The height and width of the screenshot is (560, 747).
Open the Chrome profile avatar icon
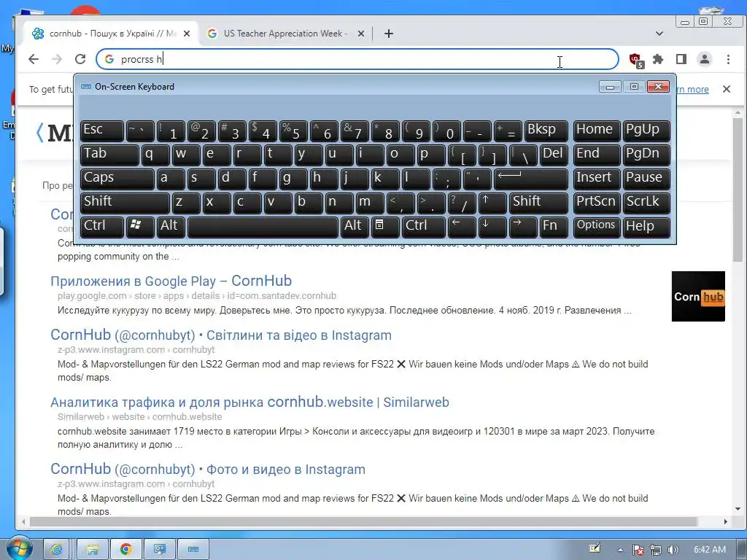click(x=705, y=59)
